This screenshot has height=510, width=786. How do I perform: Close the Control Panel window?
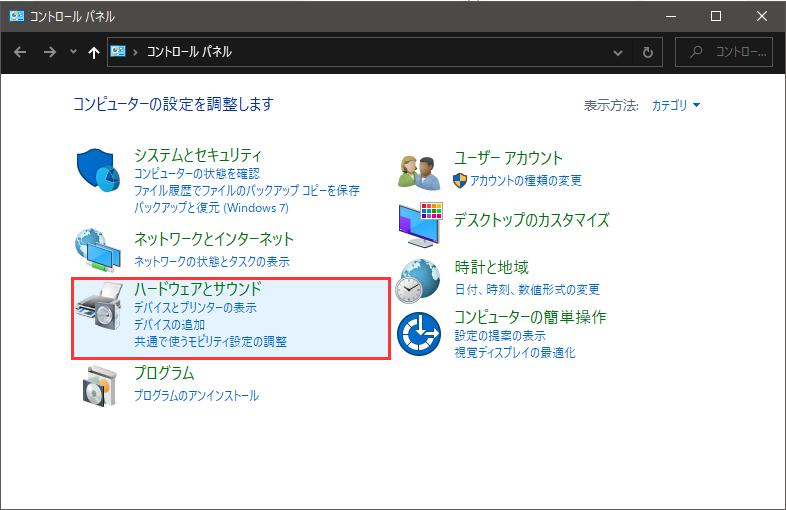[761, 16]
